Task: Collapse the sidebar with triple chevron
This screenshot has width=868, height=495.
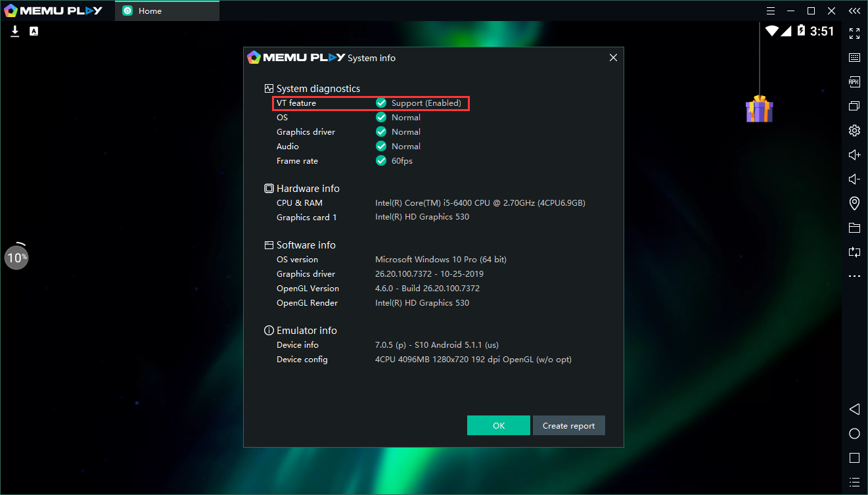Action: [854, 11]
